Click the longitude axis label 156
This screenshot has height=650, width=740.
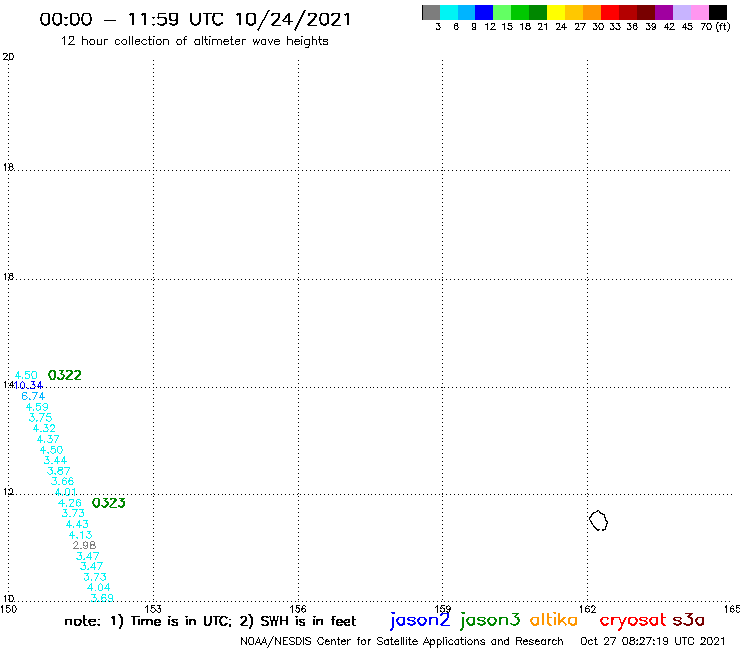tap(298, 609)
